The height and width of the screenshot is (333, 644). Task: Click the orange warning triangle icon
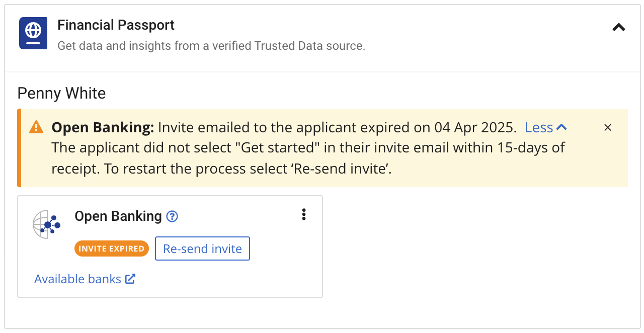coord(36,127)
